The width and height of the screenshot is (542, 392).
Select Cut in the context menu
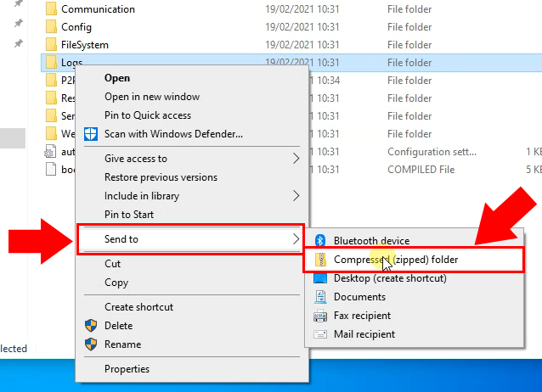pyautogui.click(x=112, y=264)
